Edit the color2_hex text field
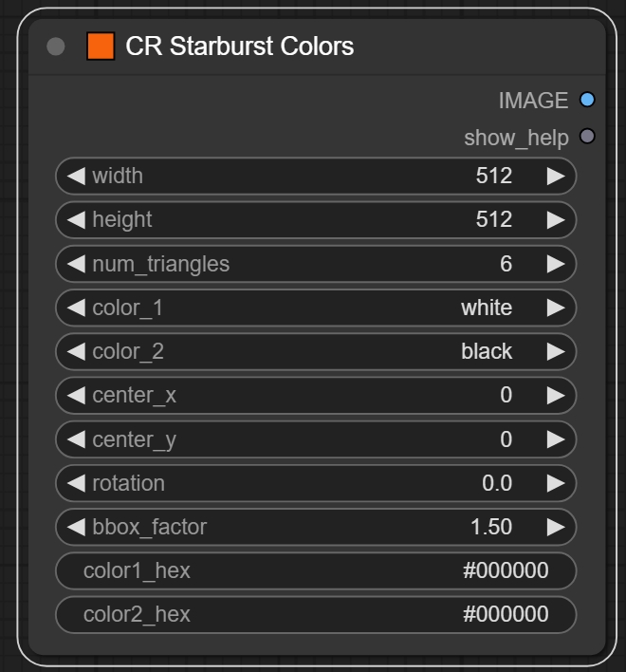This screenshot has width=626, height=672. tap(316, 614)
